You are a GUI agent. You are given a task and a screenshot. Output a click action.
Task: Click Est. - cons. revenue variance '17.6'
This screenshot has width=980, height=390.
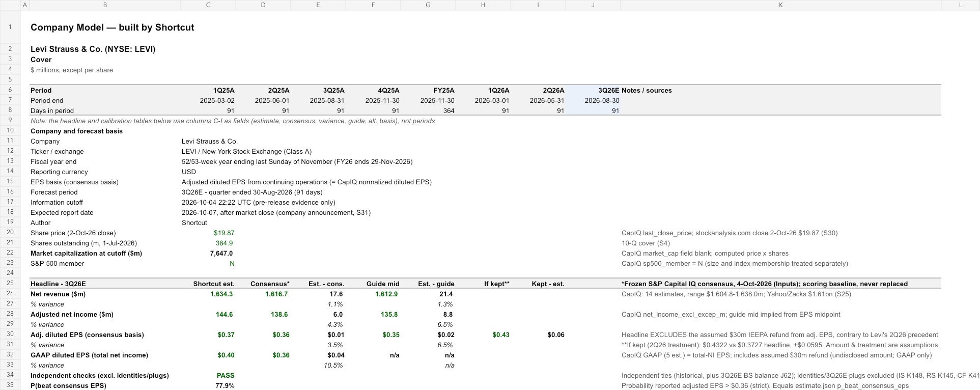click(336, 294)
